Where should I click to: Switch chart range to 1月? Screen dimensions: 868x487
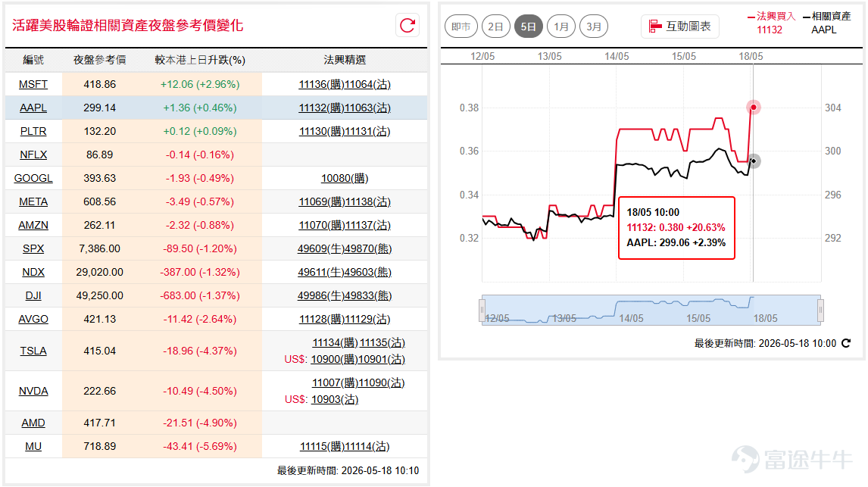[x=560, y=27]
